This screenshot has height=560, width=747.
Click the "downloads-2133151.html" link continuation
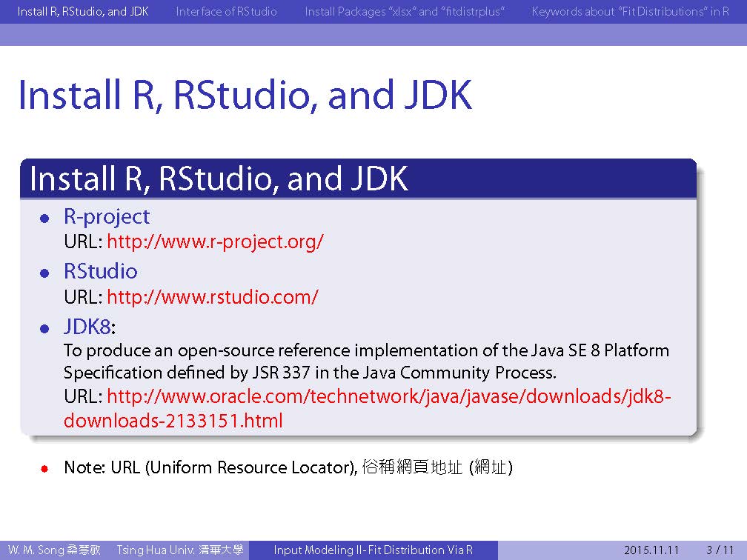pyautogui.click(x=173, y=421)
